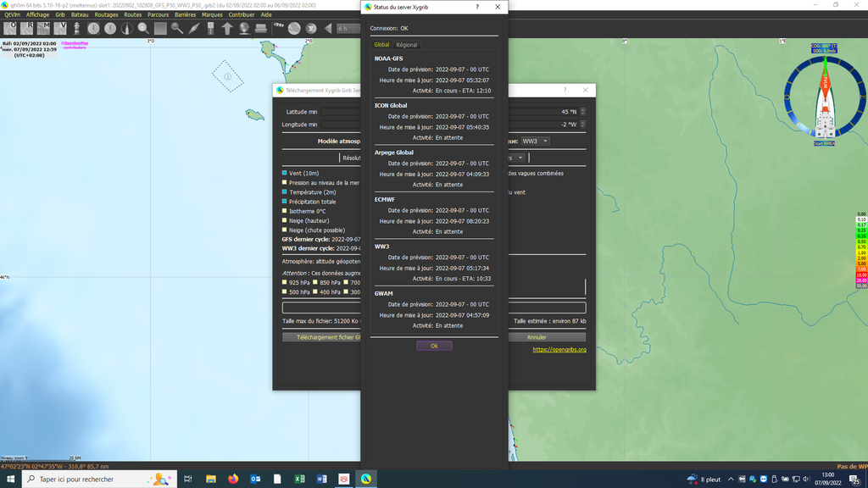The height and width of the screenshot is (488, 868).
Task: Click the round sphere toolbar icon
Action: tap(294, 28)
